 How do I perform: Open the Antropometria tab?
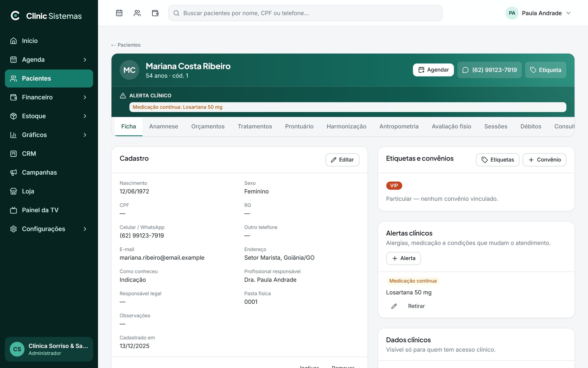coord(399,126)
